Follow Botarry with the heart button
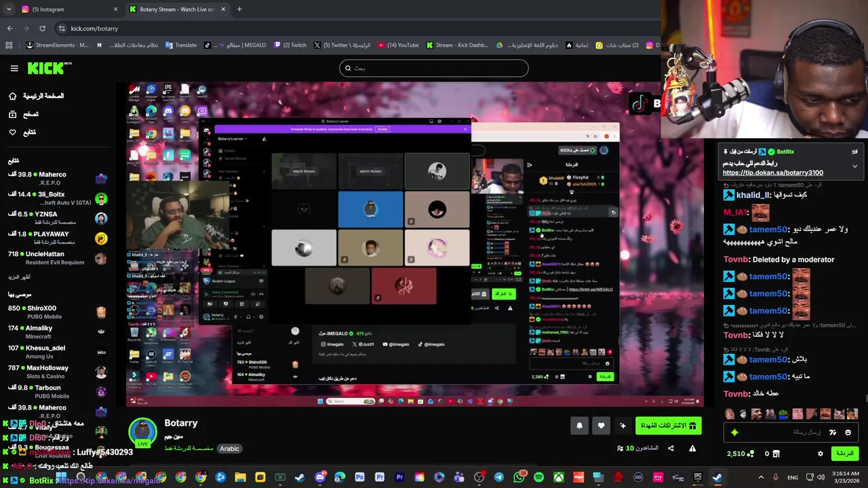This screenshot has height=488, width=868. pos(601,426)
